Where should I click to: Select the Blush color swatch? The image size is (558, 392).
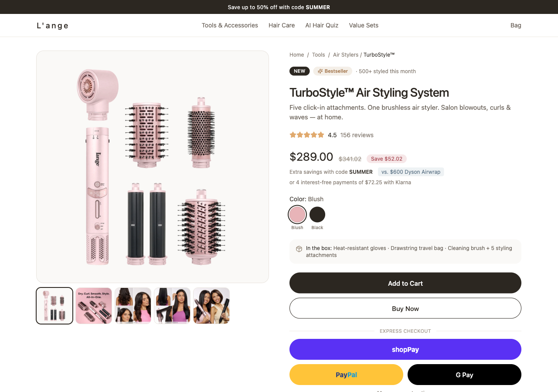pyautogui.click(x=297, y=214)
